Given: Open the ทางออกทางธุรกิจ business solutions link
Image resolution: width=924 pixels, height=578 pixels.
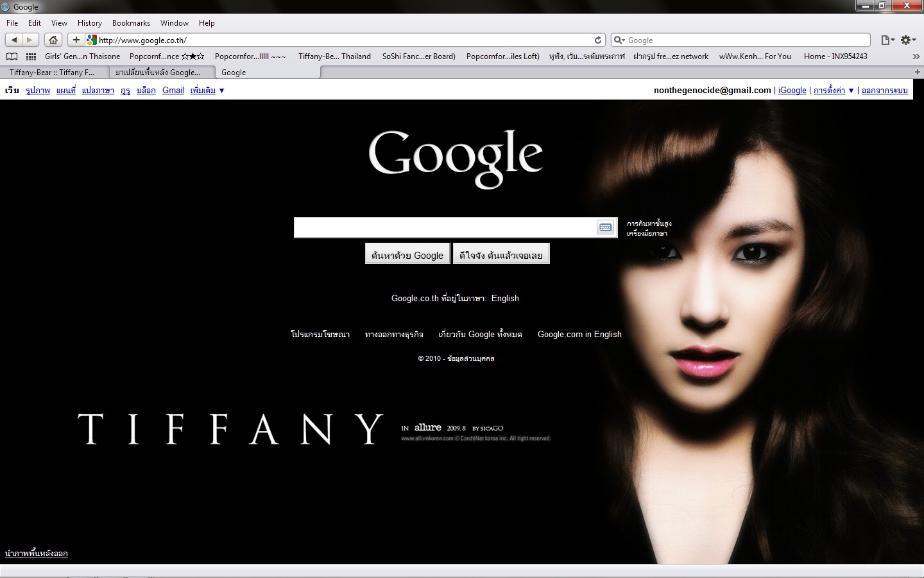Looking at the screenshot, I should pos(394,335).
